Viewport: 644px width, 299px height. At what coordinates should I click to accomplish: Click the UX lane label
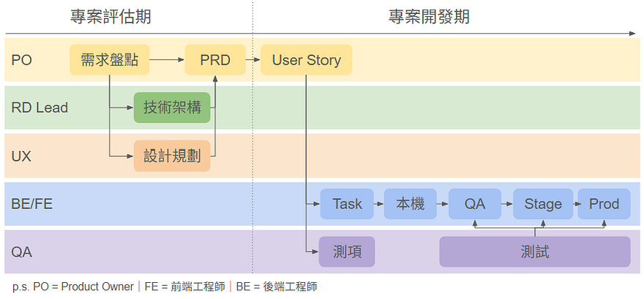(21, 156)
